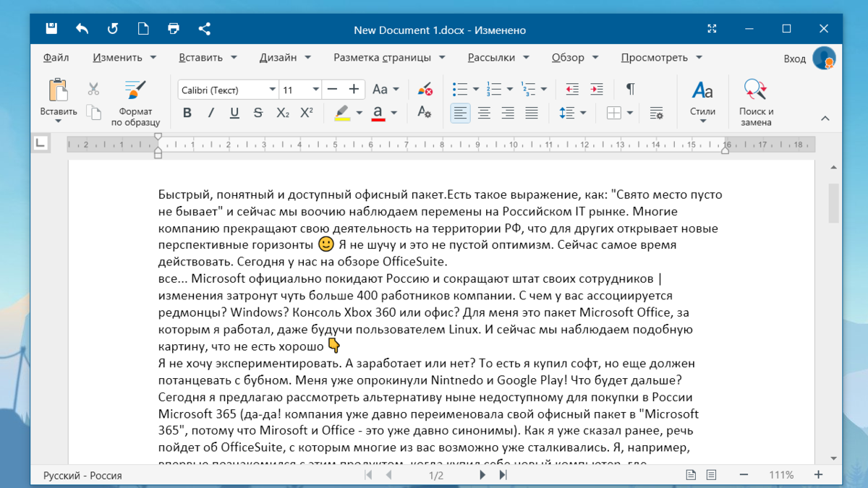This screenshot has height=488, width=868.
Task: Save the document with the floppy disk icon
Action: (51, 29)
